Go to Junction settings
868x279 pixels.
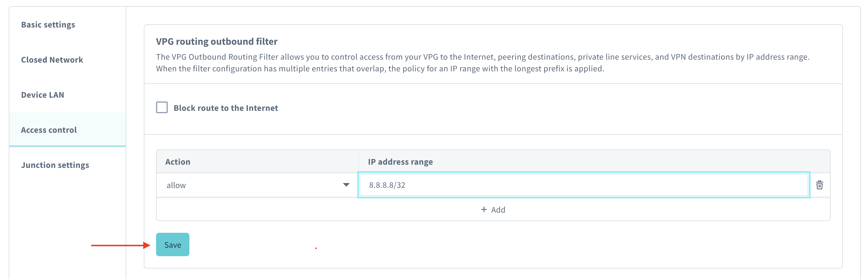tap(55, 165)
